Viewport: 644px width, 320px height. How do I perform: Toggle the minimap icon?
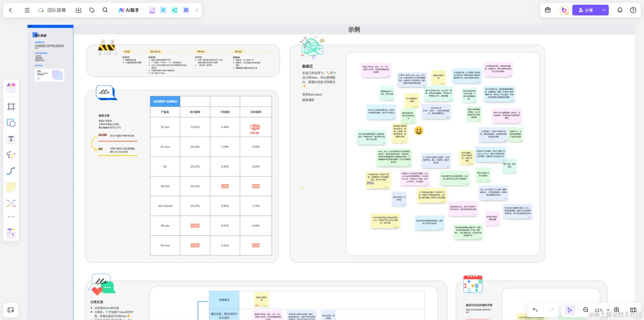coord(633,310)
